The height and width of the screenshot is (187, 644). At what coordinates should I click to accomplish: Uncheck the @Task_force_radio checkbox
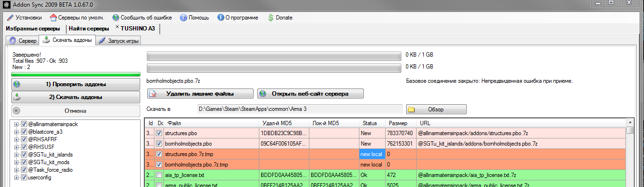pyautogui.click(x=24, y=170)
